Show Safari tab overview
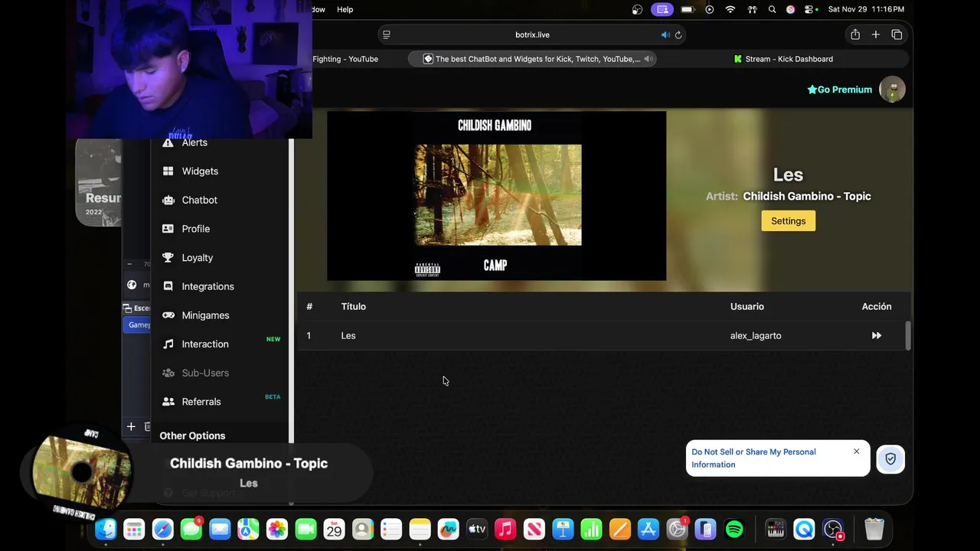 tap(897, 34)
